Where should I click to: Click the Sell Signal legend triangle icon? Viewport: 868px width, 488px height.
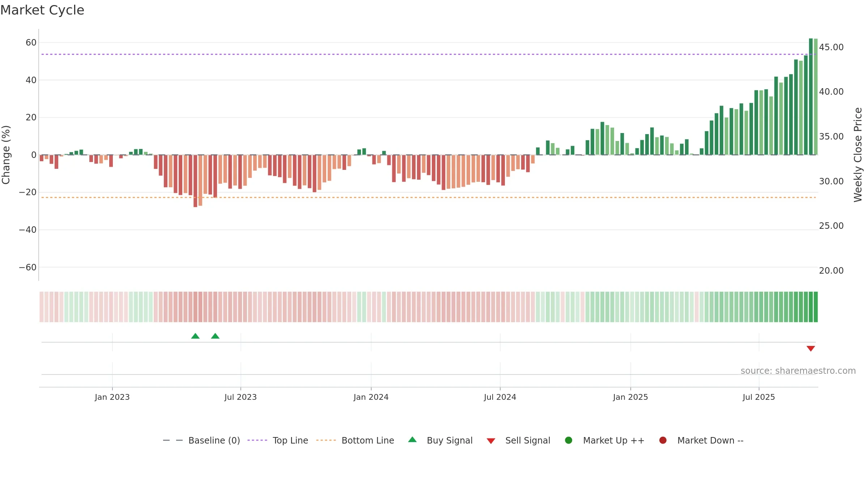pyautogui.click(x=491, y=441)
